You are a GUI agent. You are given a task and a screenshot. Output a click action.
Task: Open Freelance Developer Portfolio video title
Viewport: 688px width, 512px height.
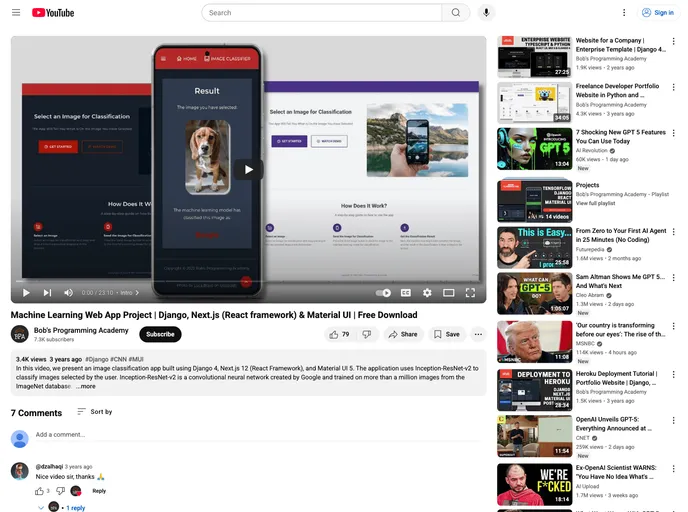point(617,90)
